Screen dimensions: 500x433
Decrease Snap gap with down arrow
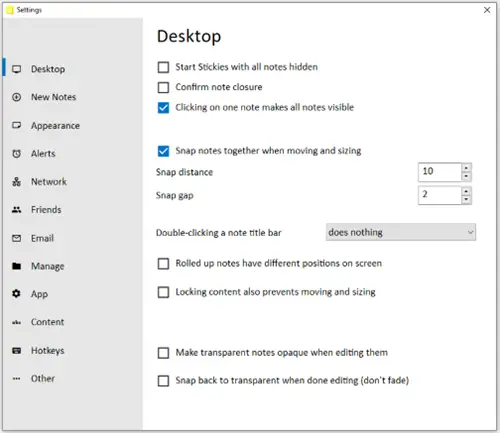pyautogui.click(x=466, y=199)
